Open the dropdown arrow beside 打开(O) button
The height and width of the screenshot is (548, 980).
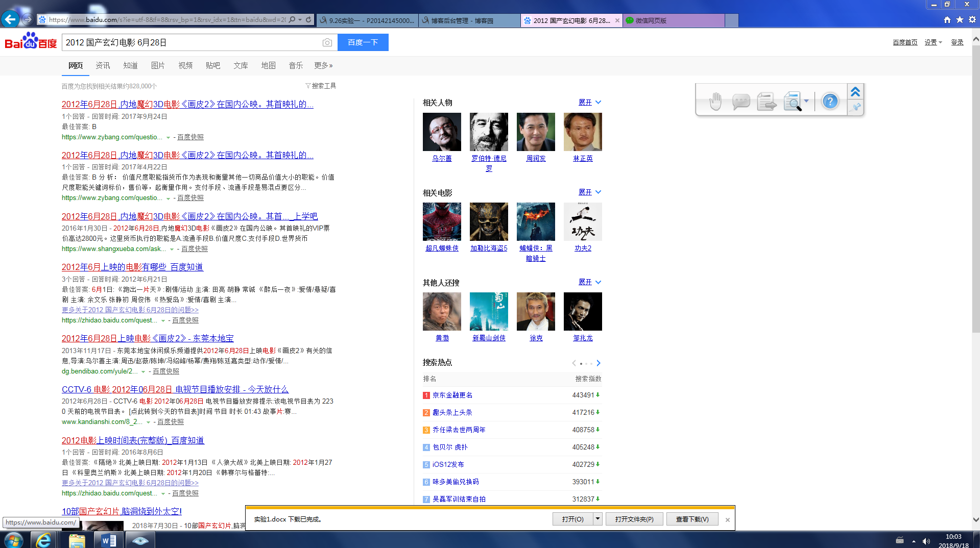(x=597, y=519)
